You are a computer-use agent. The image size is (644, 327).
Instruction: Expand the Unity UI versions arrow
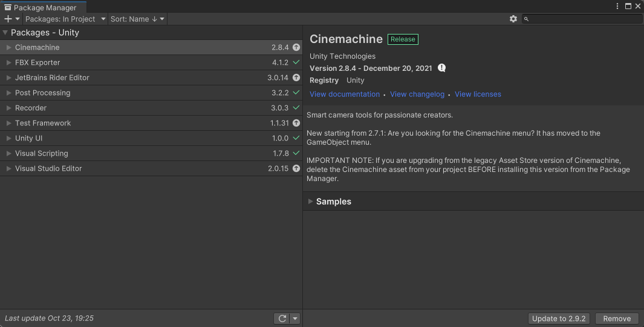pyautogui.click(x=8, y=138)
